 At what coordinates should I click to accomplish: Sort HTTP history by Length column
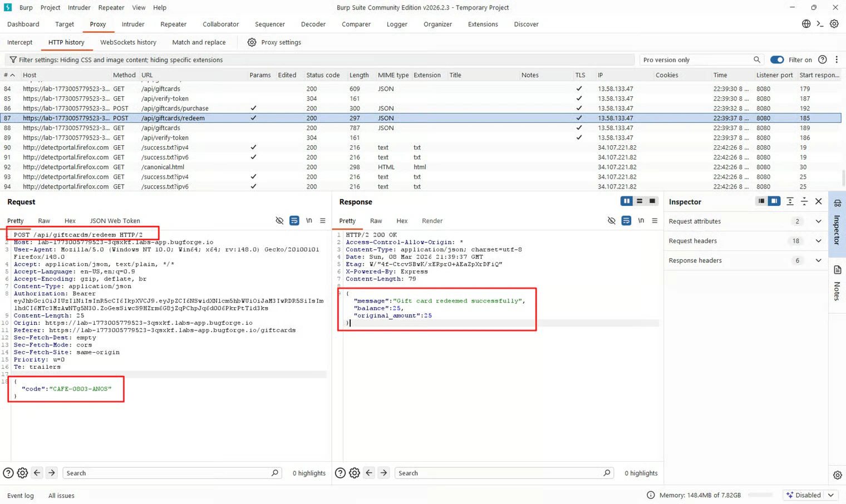tap(359, 75)
